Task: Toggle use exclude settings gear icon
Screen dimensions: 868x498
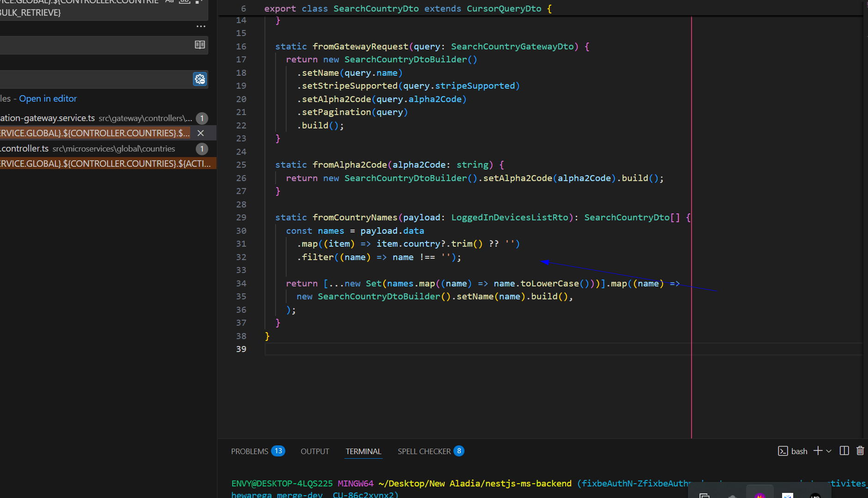Action: [x=200, y=79]
